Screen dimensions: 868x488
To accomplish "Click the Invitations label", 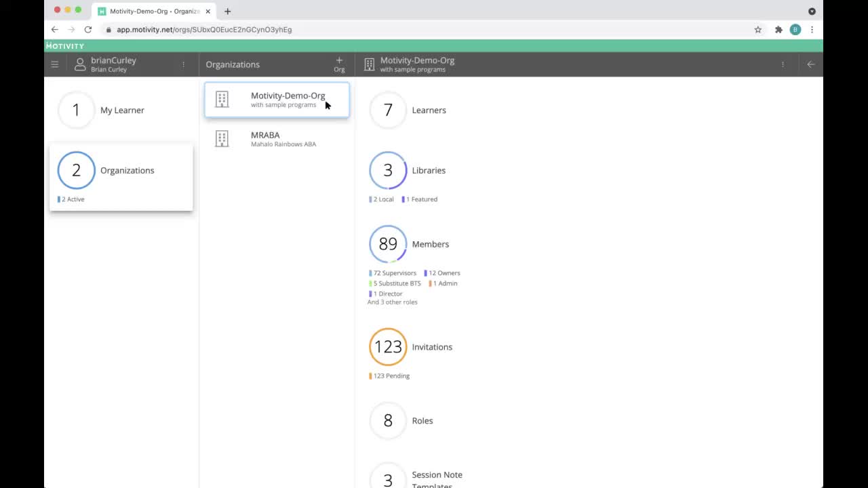I will pyautogui.click(x=432, y=347).
